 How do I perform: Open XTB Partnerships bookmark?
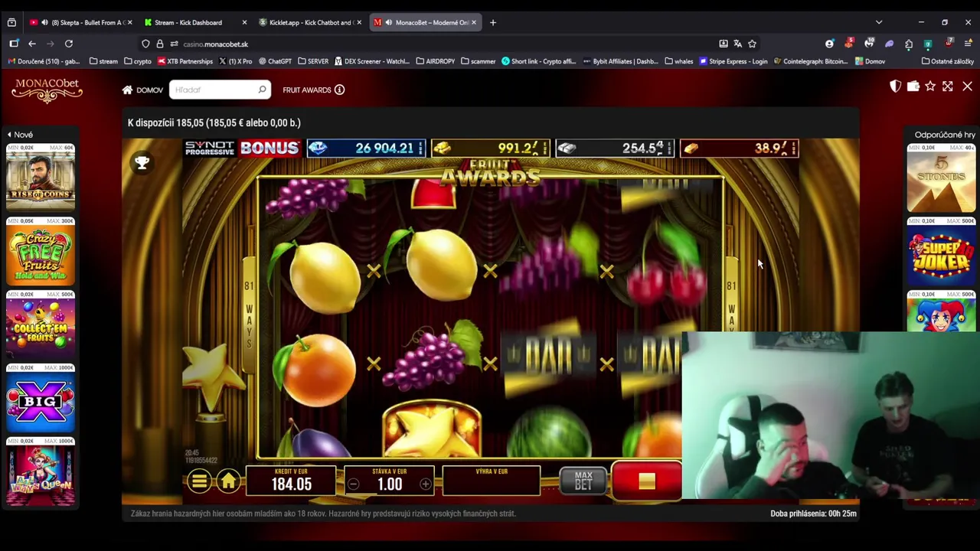coord(185,61)
